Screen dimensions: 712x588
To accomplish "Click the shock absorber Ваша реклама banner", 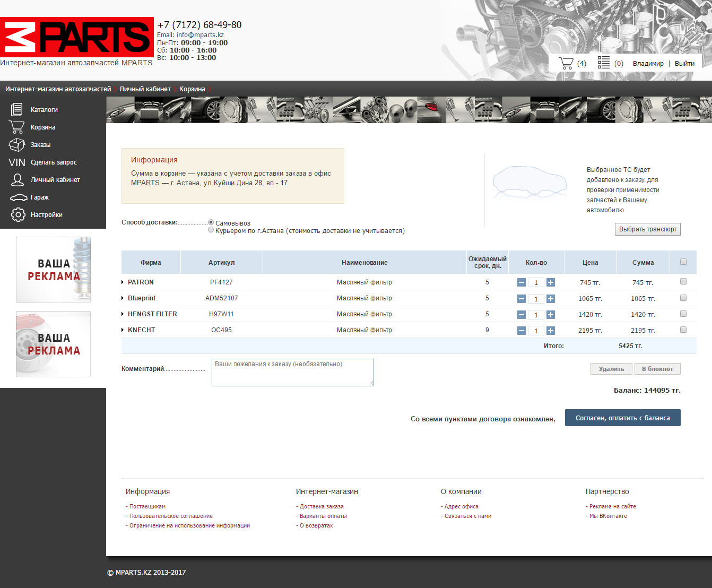I will click(53, 270).
